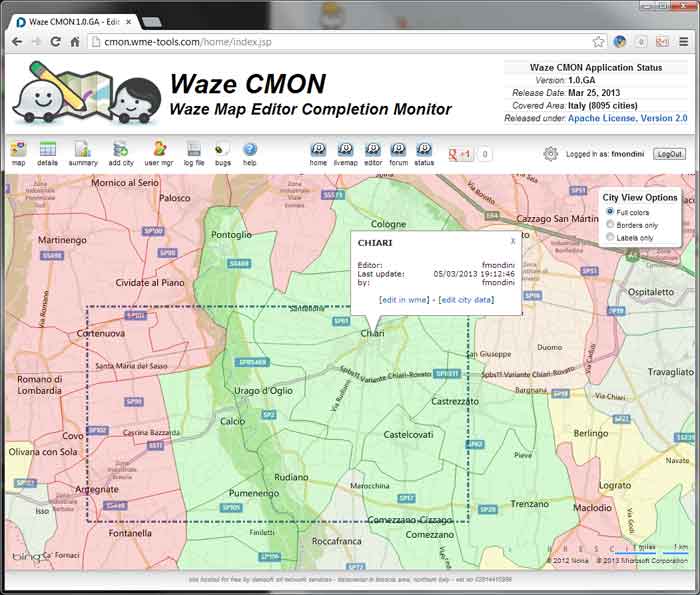Image resolution: width=700 pixels, height=595 pixels.
Task: Click the browser forward arrow
Action: tap(36, 42)
